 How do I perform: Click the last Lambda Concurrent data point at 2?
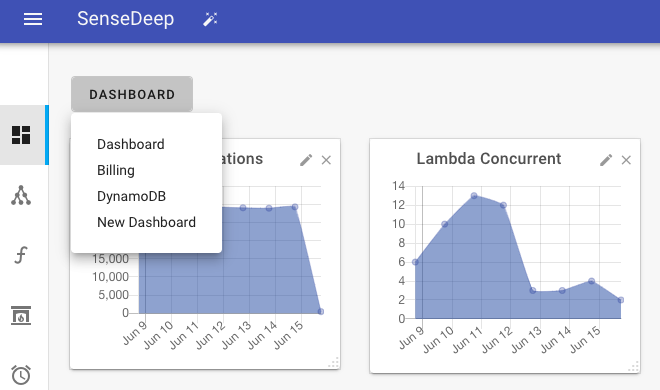[x=621, y=300]
